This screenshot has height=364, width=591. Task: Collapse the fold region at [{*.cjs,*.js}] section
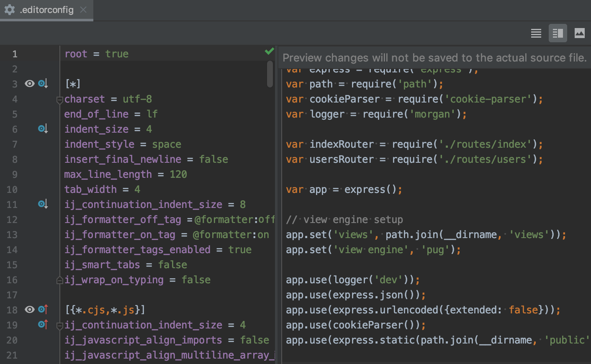pyautogui.click(x=59, y=325)
